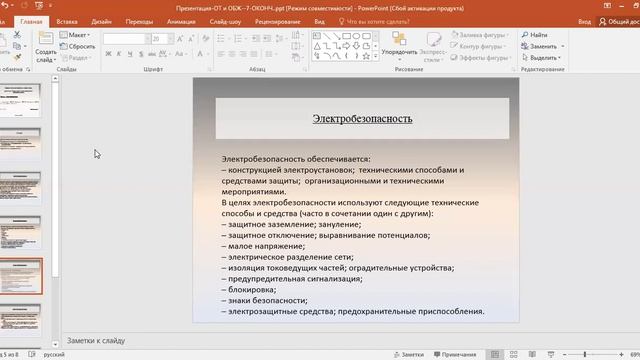Open the Макет layout dropdown

75,35
